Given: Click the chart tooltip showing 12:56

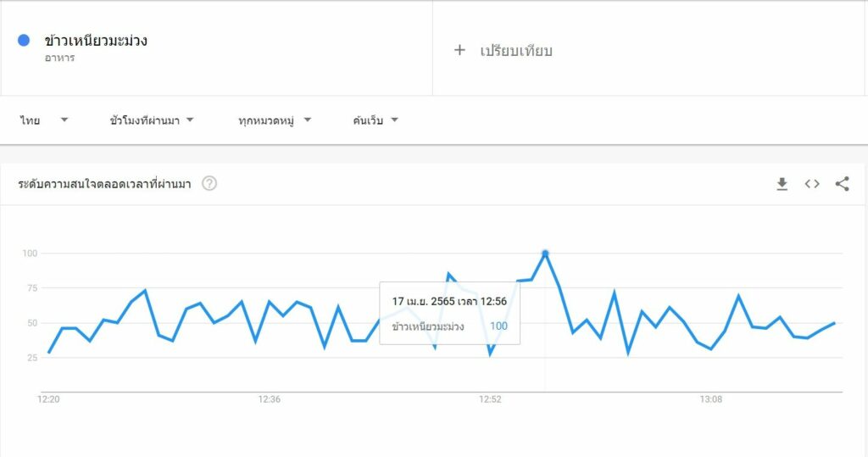Looking at the screenshot, I should tap(449, 313).
